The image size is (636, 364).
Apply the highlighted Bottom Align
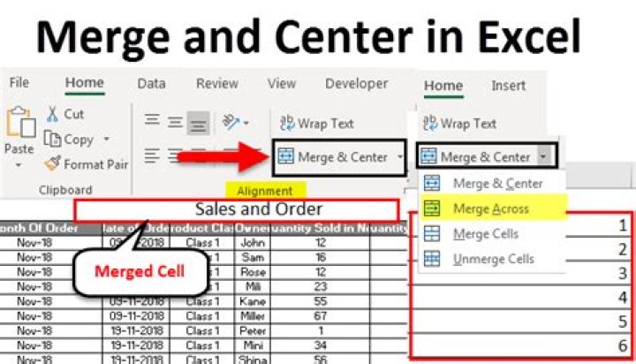tap(199, 124)
